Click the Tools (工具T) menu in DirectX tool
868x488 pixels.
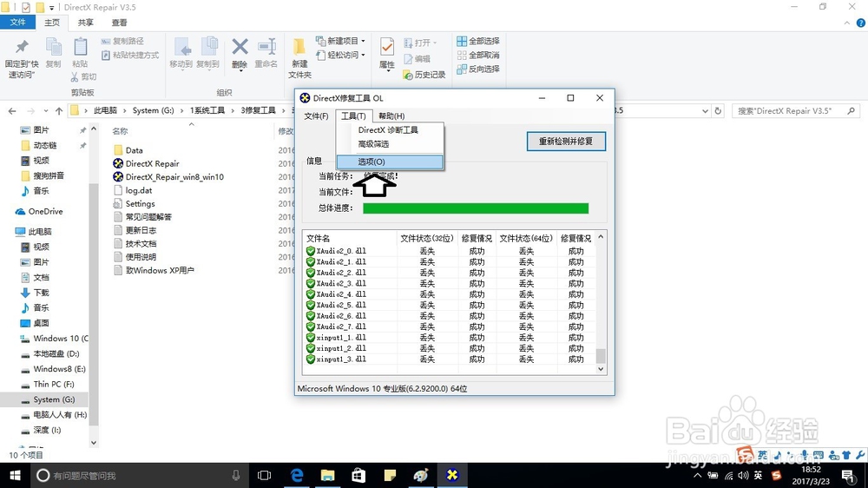tap(353, 115)
